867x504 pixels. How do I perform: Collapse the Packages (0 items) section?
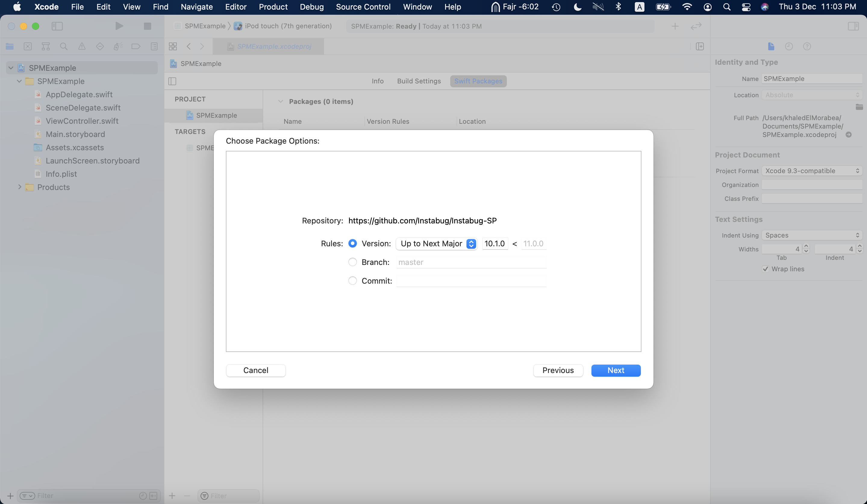tap(281, 101)
